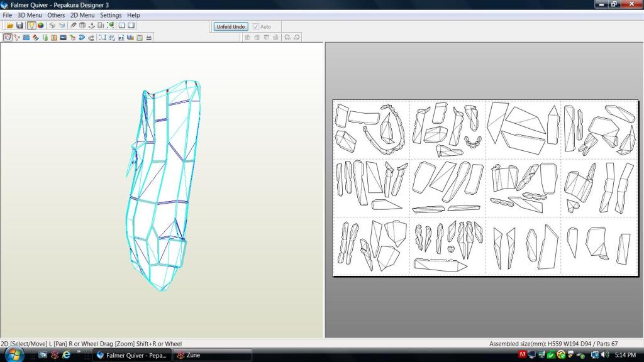The height and width of the screenshot is (362, 644).
Task: Open the 2D Menu
Action: click(x=82, y=15)
